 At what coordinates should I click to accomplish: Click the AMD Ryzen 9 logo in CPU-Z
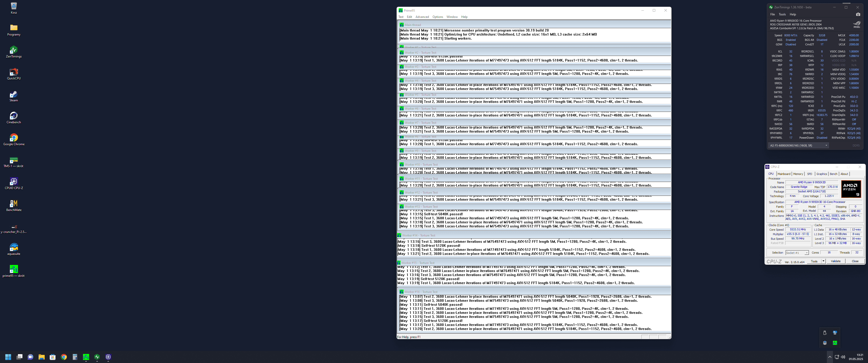click(x=851, y=189)
